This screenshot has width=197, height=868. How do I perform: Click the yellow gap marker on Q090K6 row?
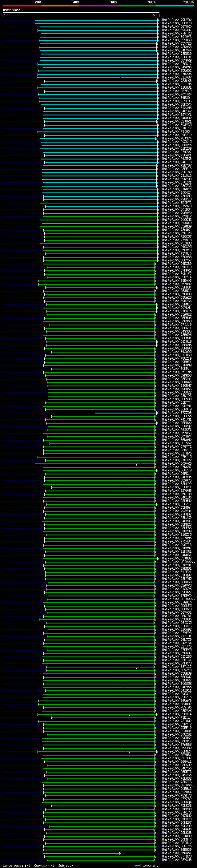tap(136, 465)
